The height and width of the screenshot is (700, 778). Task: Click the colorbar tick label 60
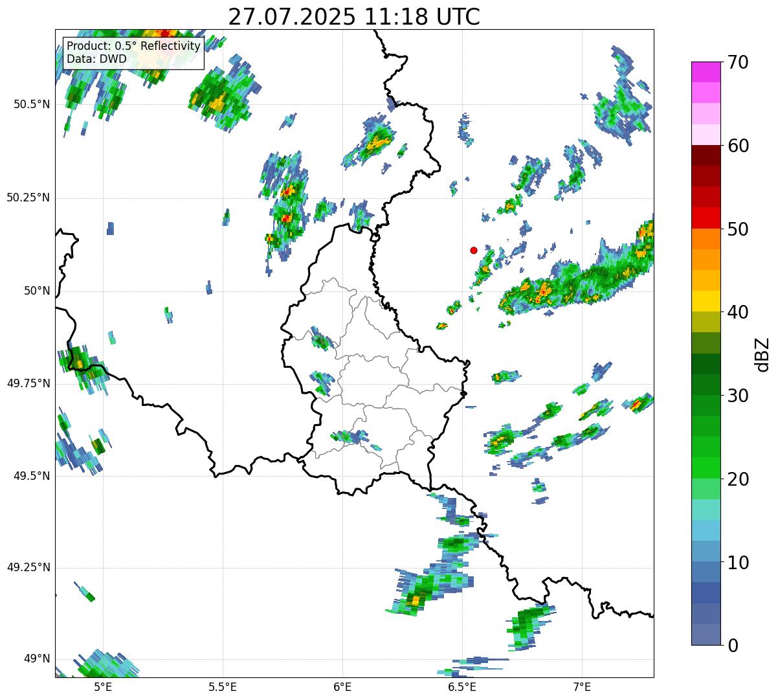tap(737, 146)
